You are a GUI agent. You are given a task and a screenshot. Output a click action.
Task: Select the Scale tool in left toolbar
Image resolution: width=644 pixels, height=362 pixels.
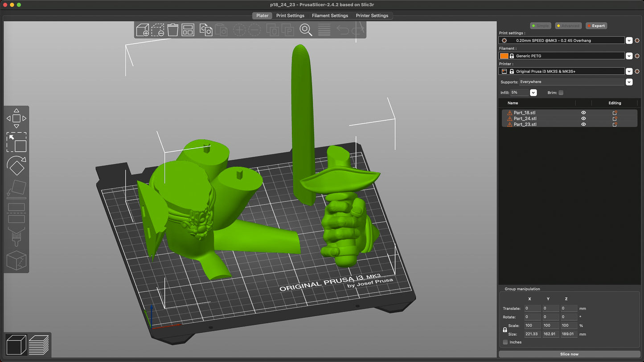pyautogui.click(x=16, y=142)
